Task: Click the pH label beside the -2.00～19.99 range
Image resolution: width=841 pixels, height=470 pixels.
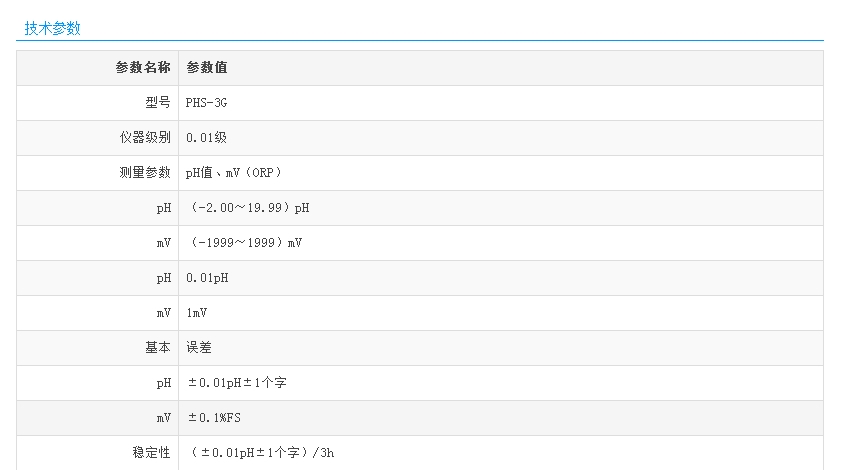Action: pos(163,208)
